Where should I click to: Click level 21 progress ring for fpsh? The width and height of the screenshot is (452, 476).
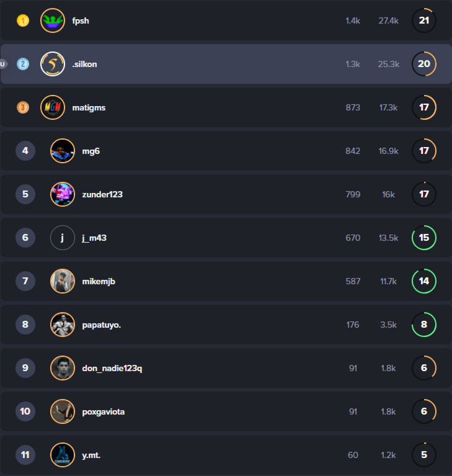[424, 20]
